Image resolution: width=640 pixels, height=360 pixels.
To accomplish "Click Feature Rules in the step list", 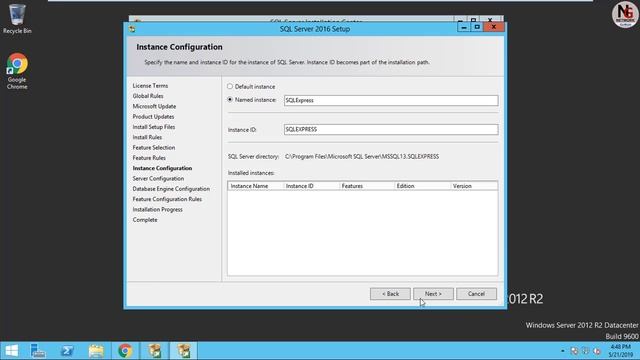I will [149, 158].
